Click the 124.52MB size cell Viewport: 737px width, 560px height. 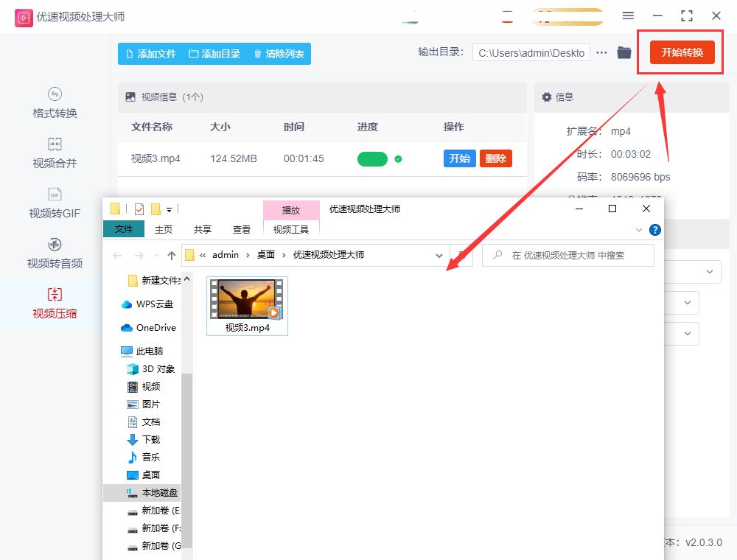pos(234,159)
